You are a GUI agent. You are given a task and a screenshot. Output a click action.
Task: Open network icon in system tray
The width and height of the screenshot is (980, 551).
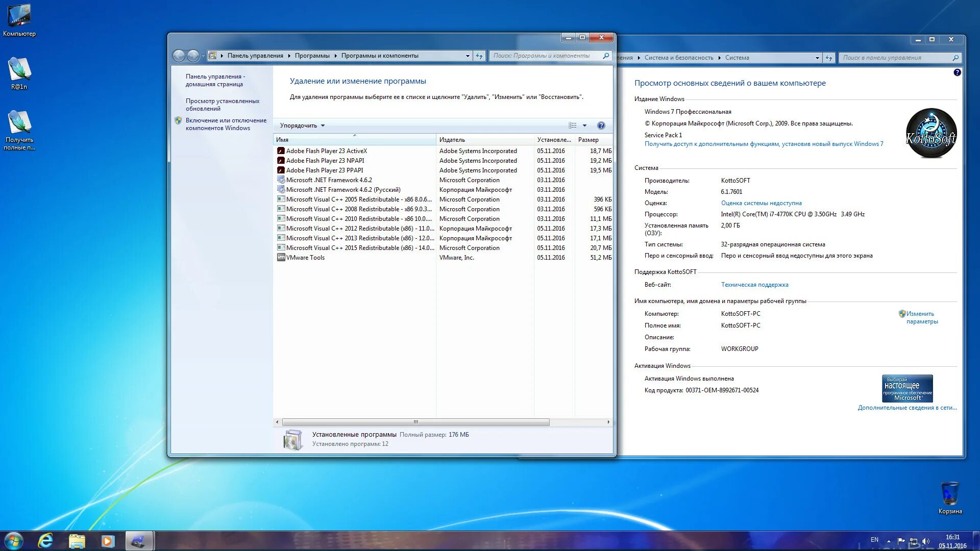click(914, 541)
